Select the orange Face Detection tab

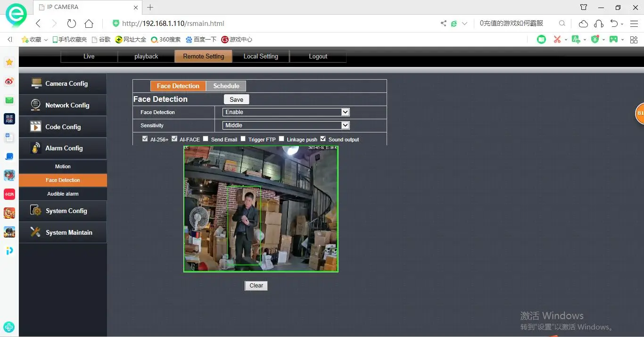178,86
